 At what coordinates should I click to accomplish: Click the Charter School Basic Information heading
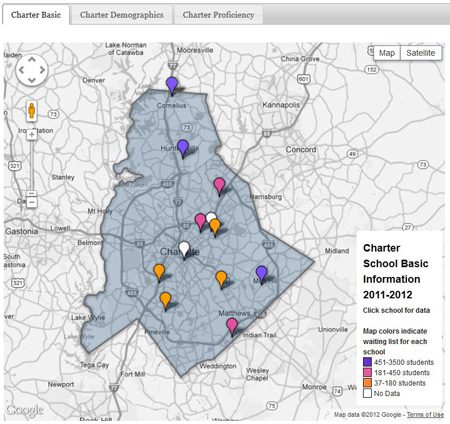(396, 271)
